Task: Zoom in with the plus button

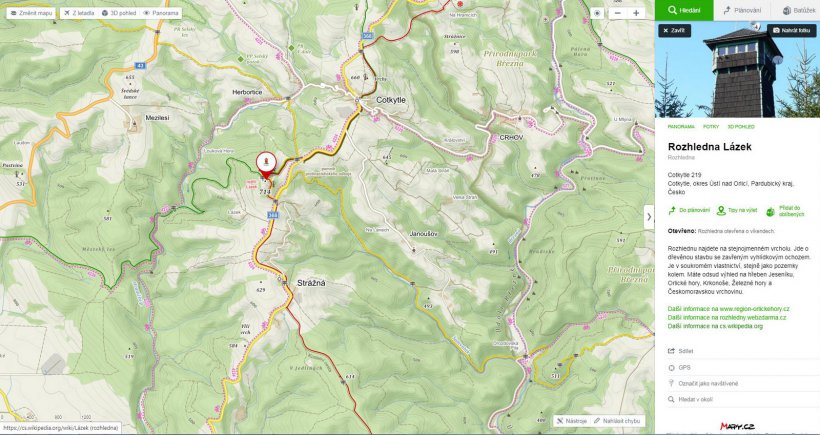Action: click(x=636, y=13)
